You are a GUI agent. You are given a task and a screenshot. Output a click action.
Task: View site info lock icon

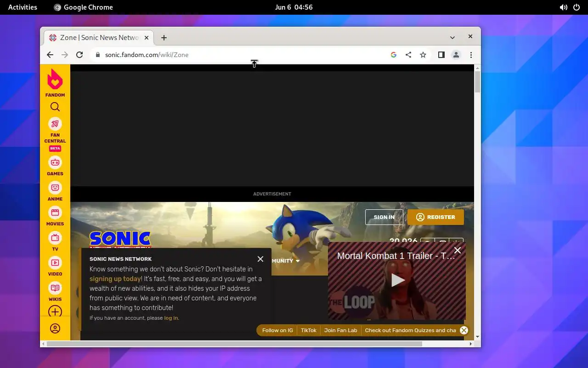coord(97,55)
